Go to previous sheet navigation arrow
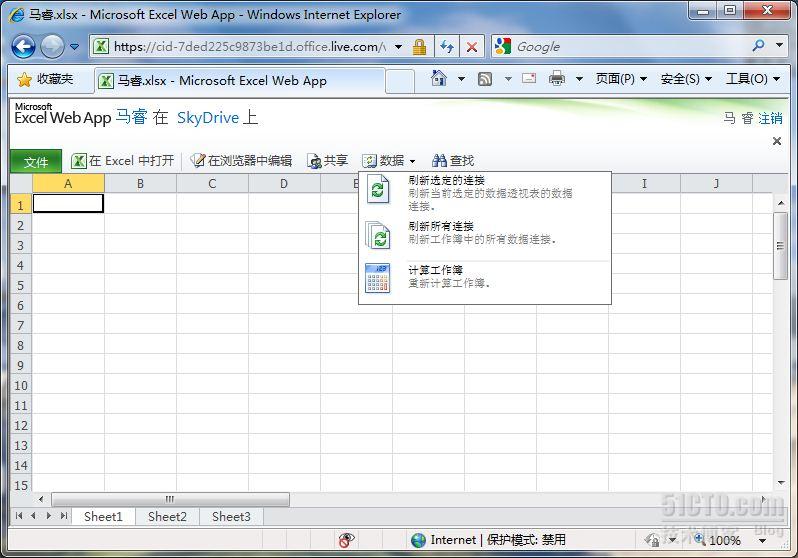 pos(34,516)
